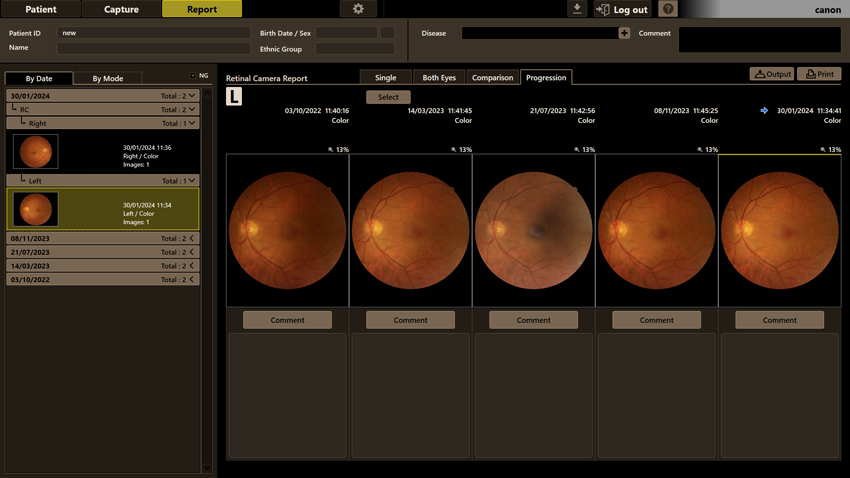Screen dimensions: 850x478
Task: Expand the 03/10/2022 date group
Action: coord(192,279)
